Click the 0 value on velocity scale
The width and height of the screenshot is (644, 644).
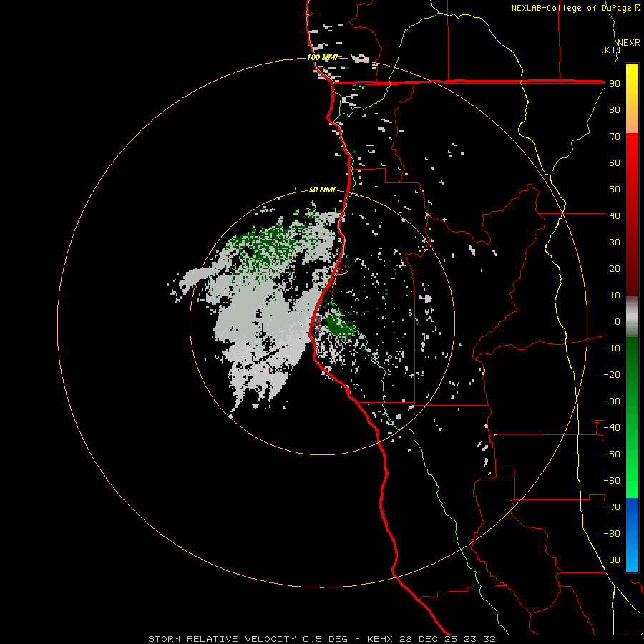pos(618,321)
